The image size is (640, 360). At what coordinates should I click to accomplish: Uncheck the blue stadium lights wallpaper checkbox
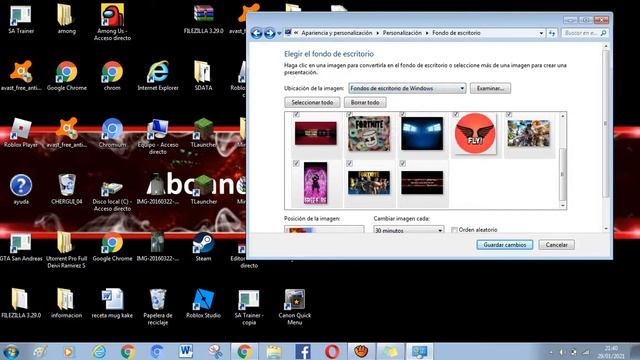pos(402,115)
